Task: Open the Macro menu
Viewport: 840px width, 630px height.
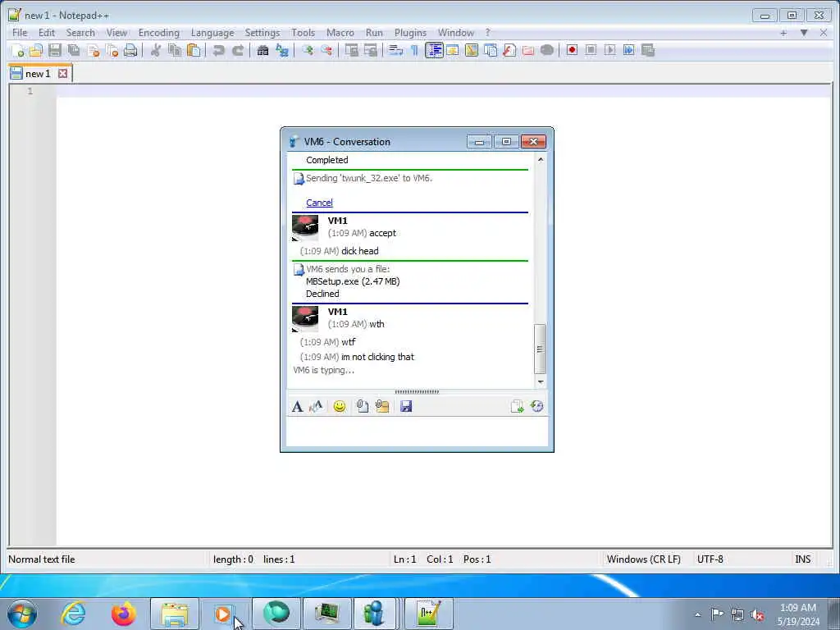Action: [340, 33]
